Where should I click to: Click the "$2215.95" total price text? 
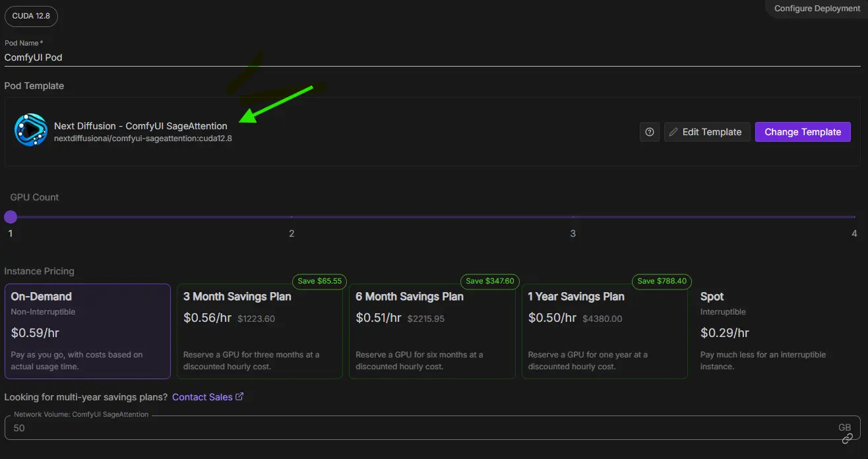pos(426,319)
